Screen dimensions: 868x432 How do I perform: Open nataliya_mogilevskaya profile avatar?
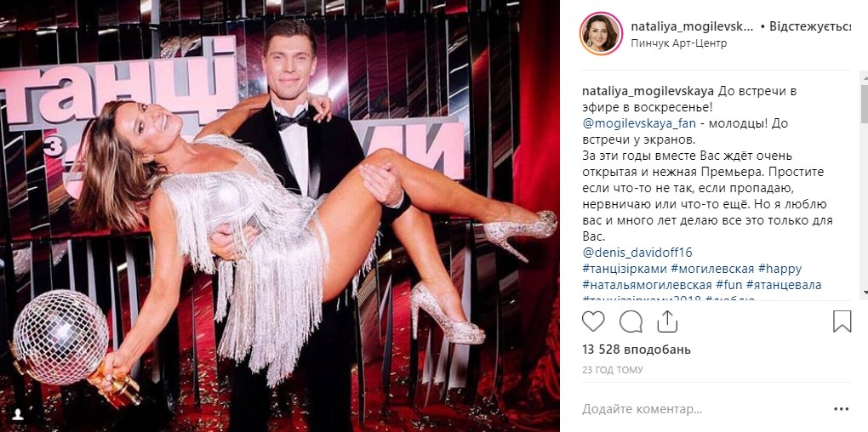[x=601, y=34]
